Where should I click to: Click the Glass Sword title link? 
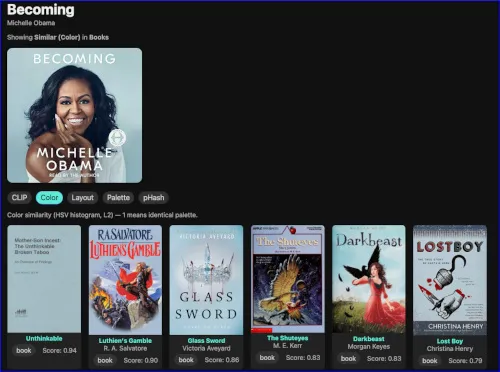click(206, 341)
